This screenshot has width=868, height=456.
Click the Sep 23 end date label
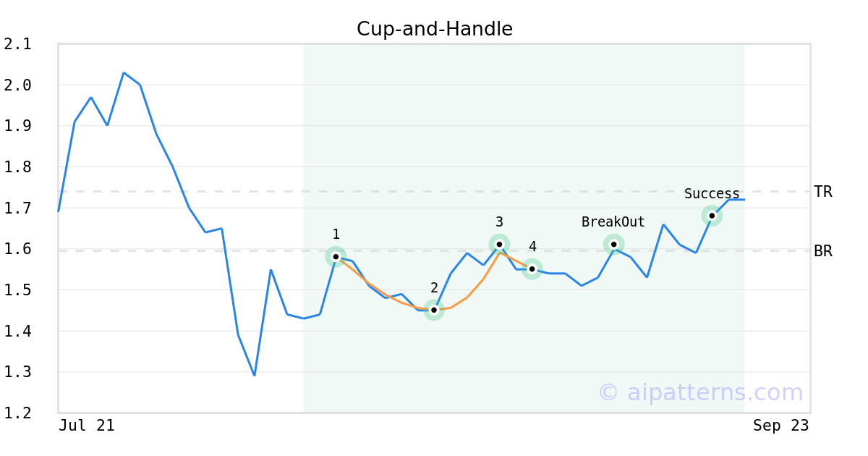(x=780, y=426)
